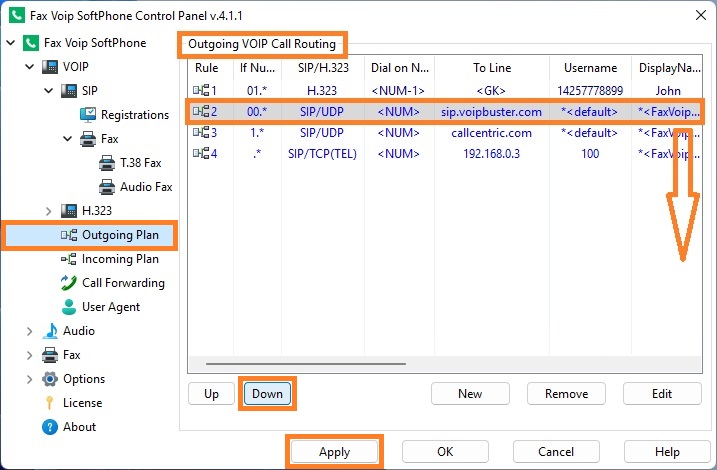Viewport: 717px width, 470px height.
Task: Create a routing rule with New
Action: [470, 394]
